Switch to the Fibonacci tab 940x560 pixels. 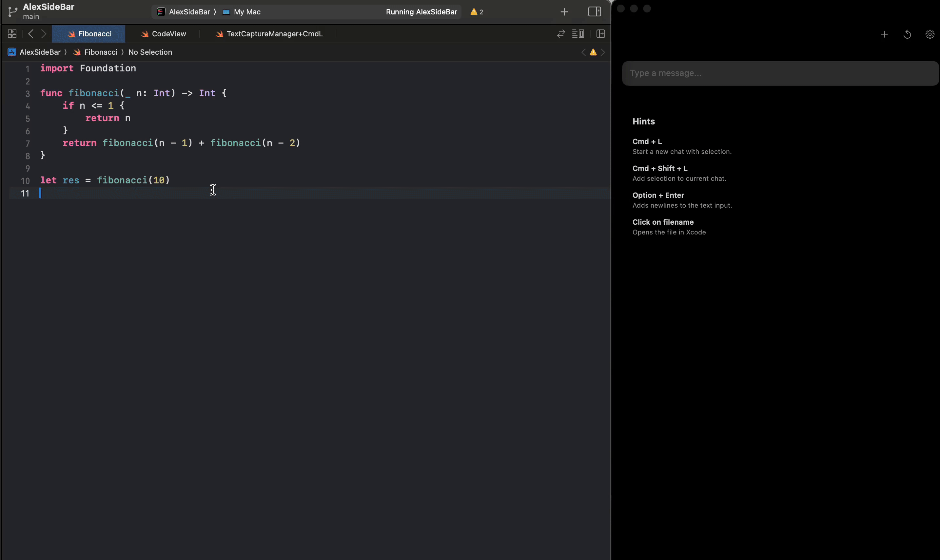(x=89, y=34)
